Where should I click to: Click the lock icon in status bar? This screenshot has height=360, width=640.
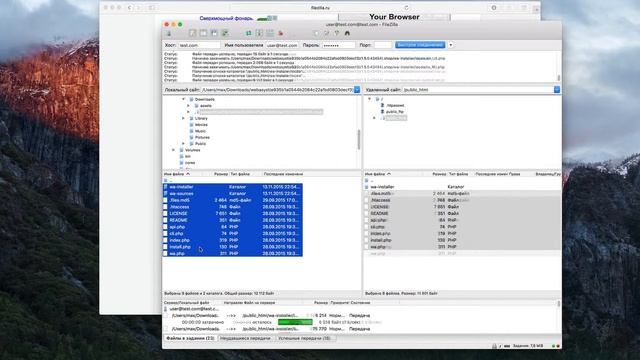point(494,346)
